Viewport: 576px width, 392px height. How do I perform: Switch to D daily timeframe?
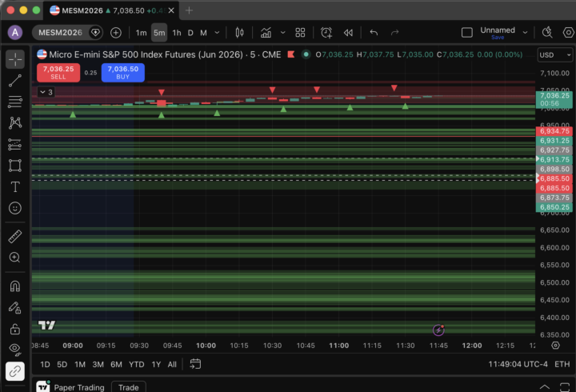pyautogui.click(x=190, y=33)
